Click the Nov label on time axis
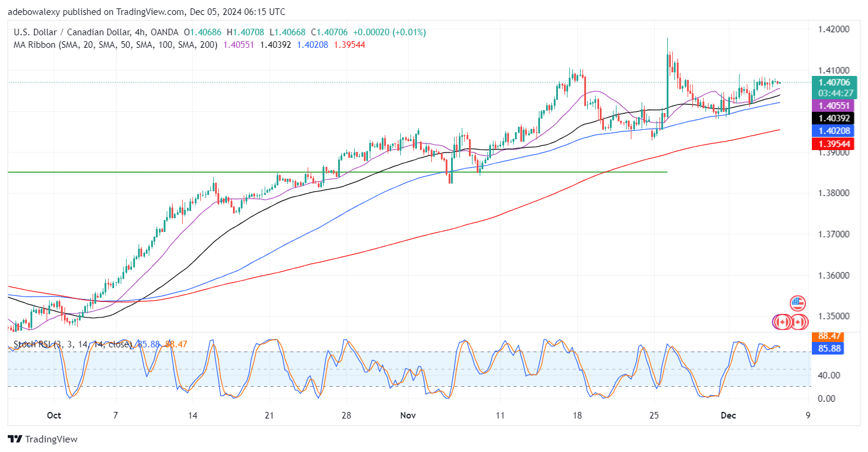 409,416
